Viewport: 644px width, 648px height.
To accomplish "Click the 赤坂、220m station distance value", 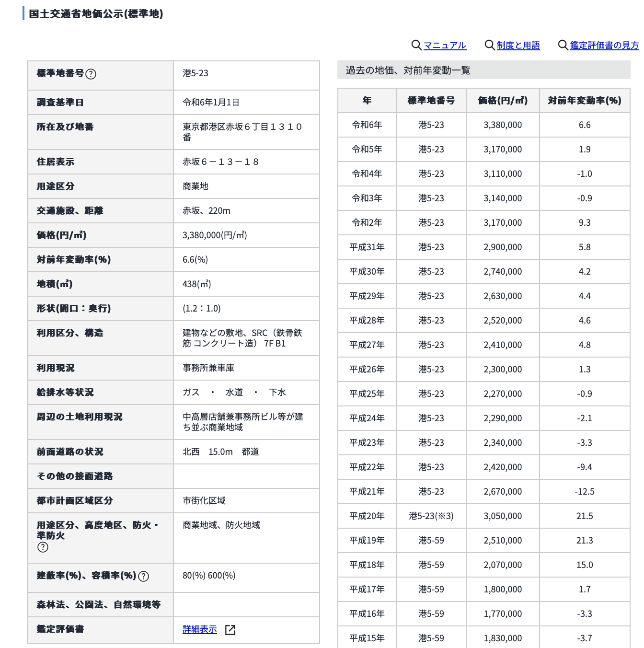I will 207,211.
